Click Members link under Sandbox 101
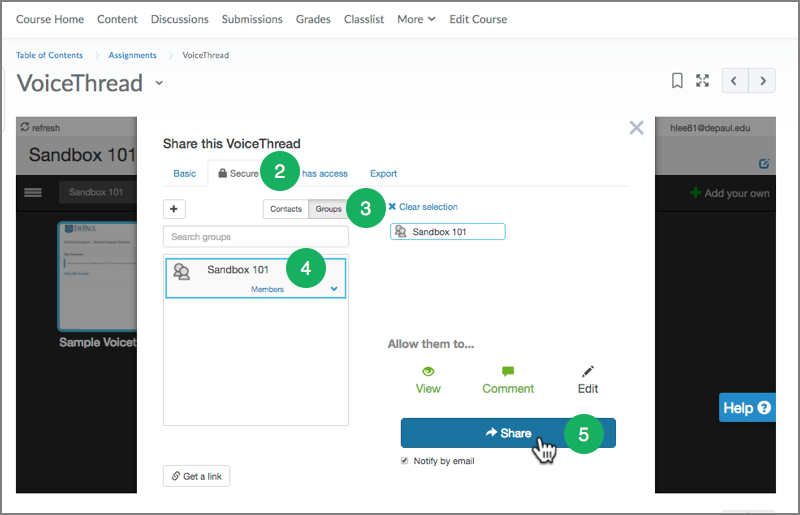Image resolution: width=800 pixels, height=515 pixels. click(267, 289)
